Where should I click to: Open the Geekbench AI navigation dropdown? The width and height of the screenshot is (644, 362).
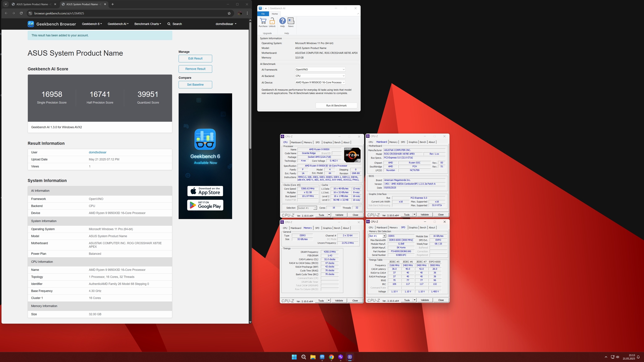click(x=118, y=24)
